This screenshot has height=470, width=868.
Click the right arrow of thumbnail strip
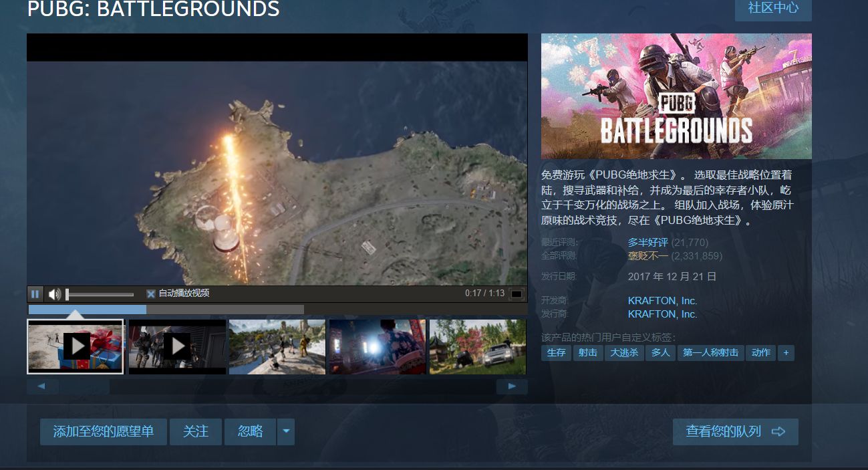512,386
